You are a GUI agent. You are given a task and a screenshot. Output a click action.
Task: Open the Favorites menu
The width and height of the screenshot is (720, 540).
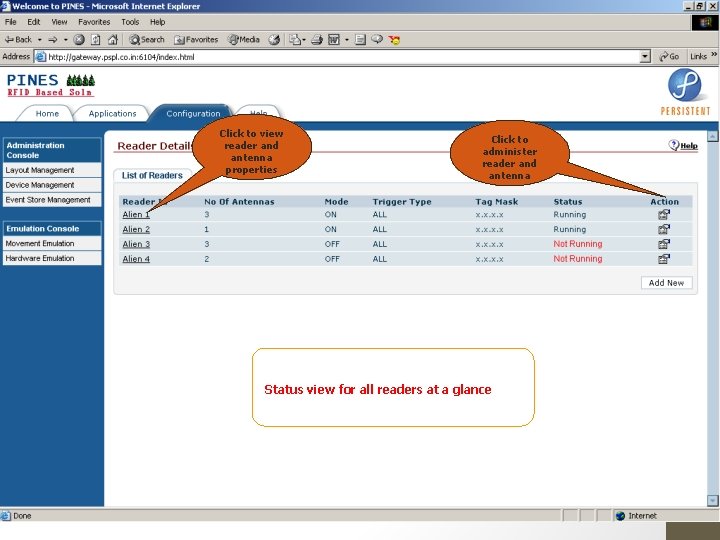(x=94, y=22)
